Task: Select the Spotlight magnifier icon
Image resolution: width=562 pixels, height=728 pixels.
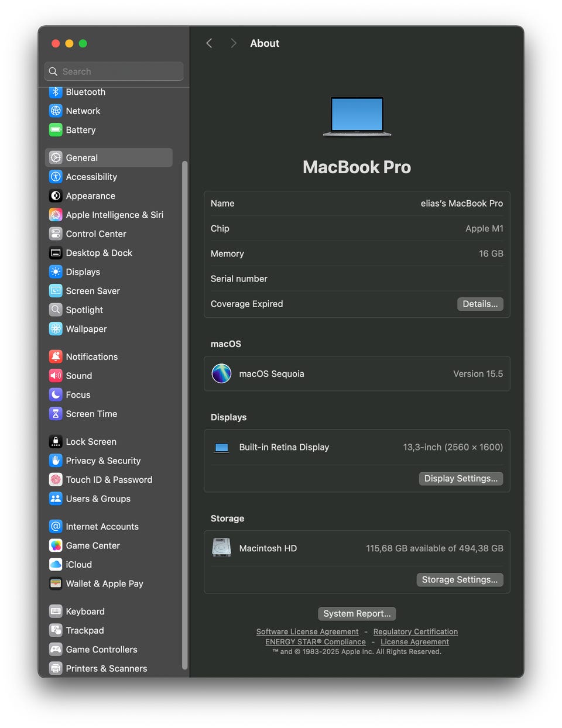Action: (56, 310)
